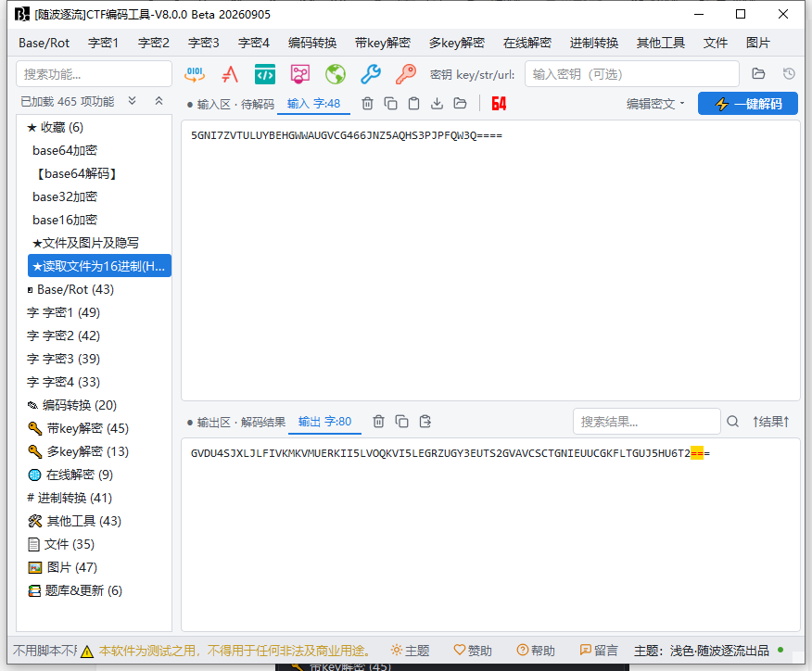Viewport: 812px width, 671px height.
Task: Click the 一键解码 button
Action: 748,104
